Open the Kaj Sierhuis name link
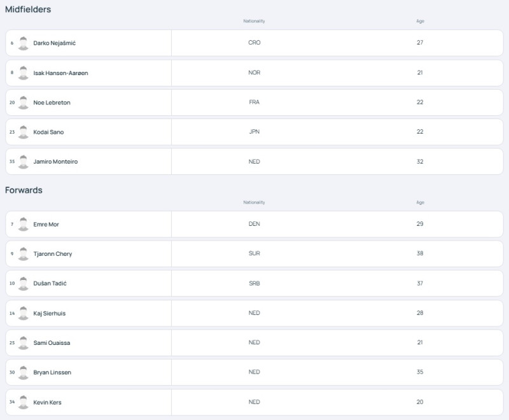 pyautogui.click(x=50, y=313)
